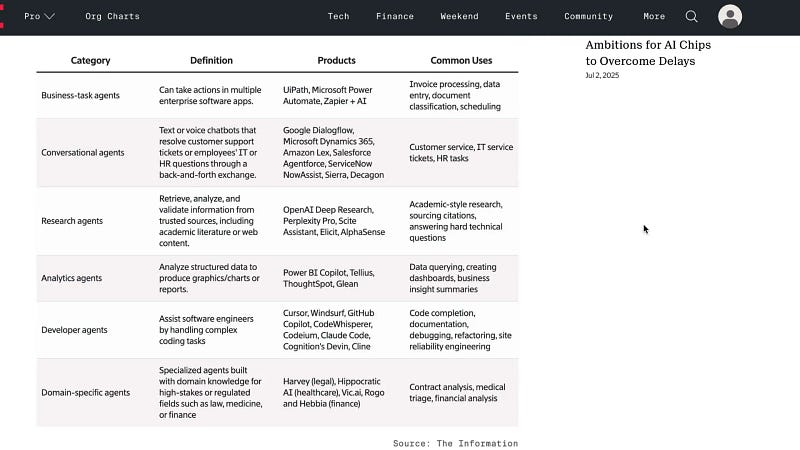800x450 pixels.
Task: Click the red site logo
Action: pyautogui.click(x=2, y=16)
